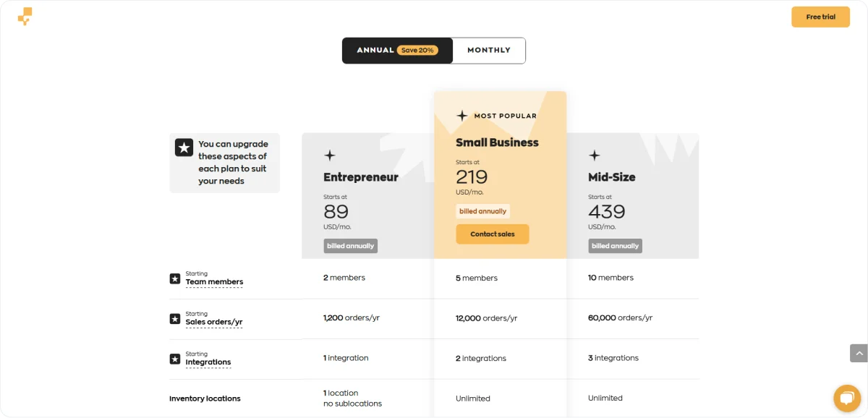
Task: Click Contact sales button
Action: click(493, 234)
